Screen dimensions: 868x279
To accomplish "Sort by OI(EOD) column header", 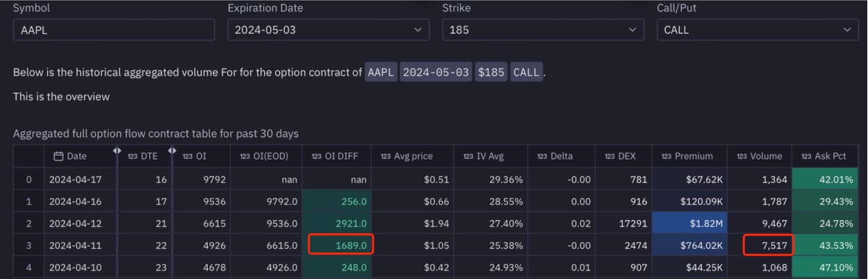I will coord(267,156).
